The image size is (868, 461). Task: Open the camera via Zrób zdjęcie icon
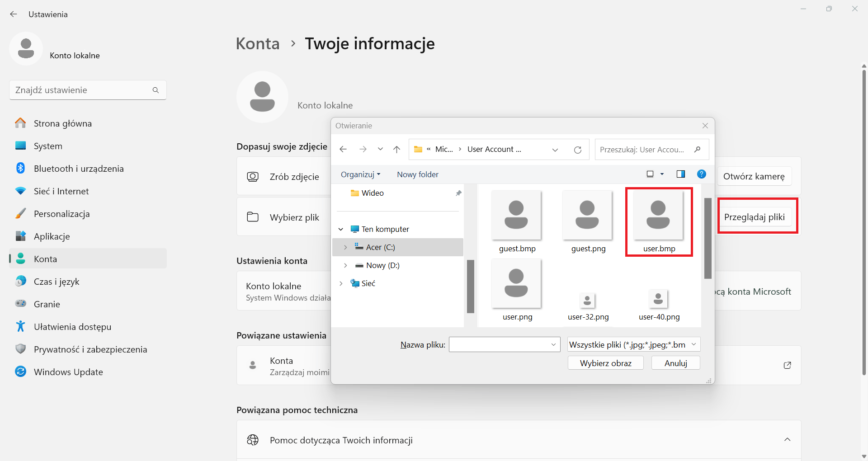[x=253, y=177]
